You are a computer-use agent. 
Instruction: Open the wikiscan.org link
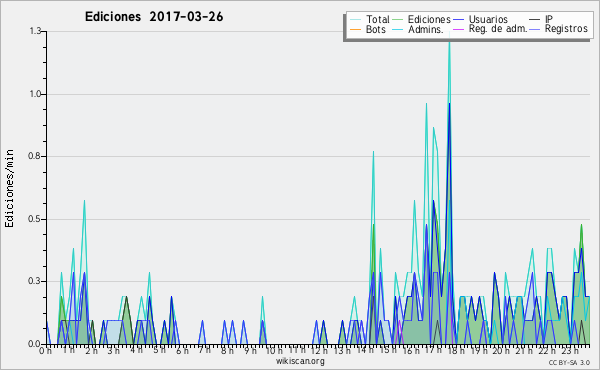point(300,361)
